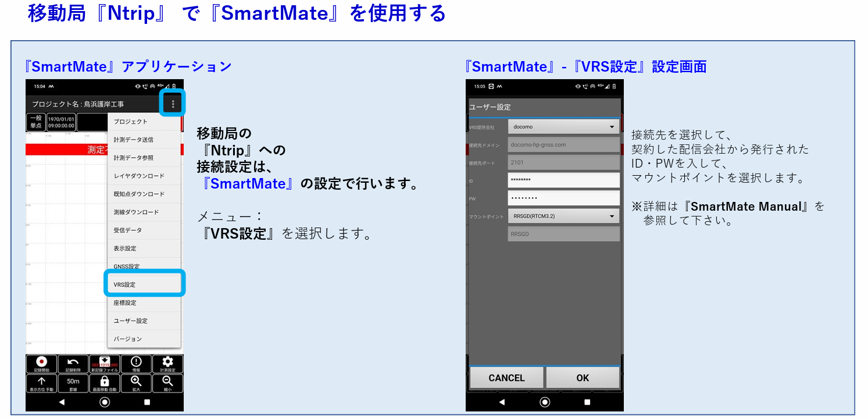Image resolution: width=868 pixels, height=419 pixels.
Task: Select レイヤダウンロード menu entry
Action: [144, 176]
